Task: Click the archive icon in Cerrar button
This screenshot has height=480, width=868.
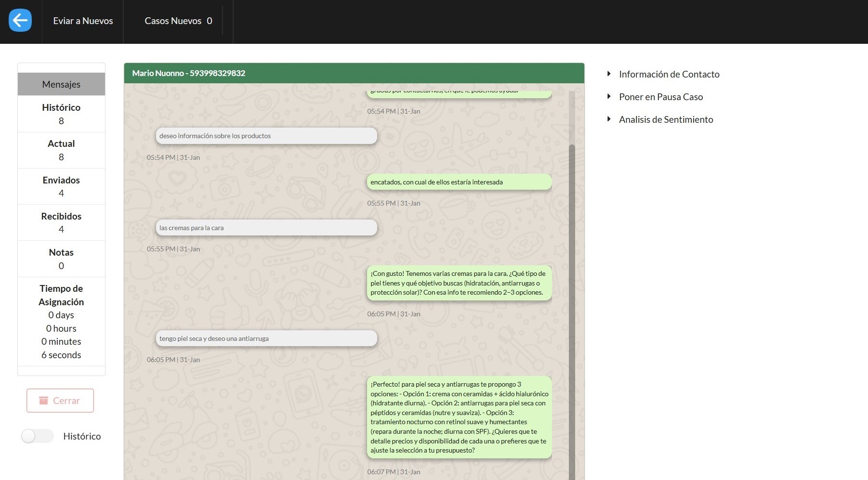Action: 43,401
